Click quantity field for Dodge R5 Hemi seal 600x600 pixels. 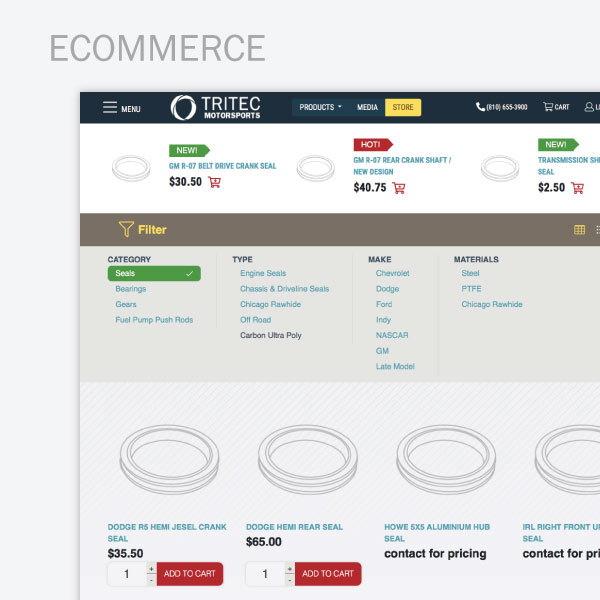point(127,574)
